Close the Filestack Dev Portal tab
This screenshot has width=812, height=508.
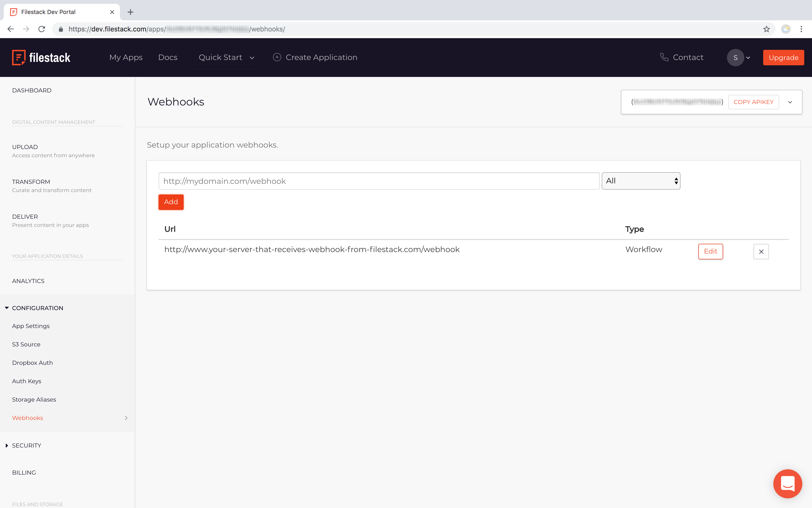tap(112, 12)
